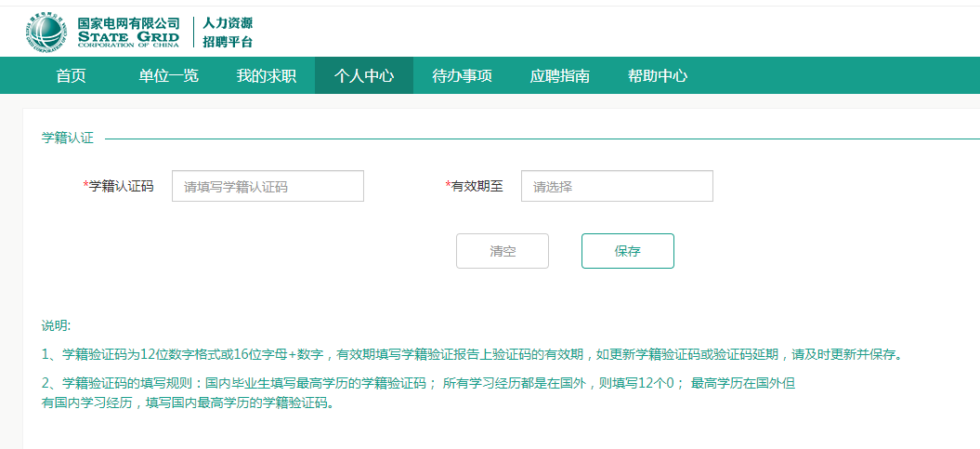Click the second instruction about 填写规则
Screen dimensions: 980x449
click(418, 383)
